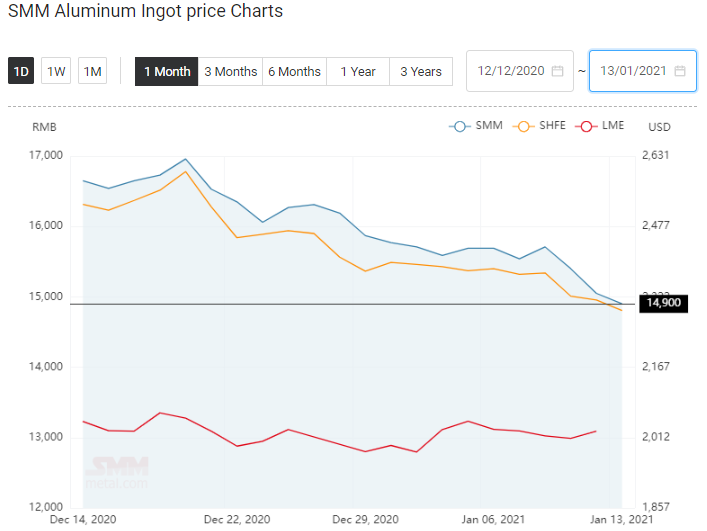Switch to the 1W interval
The image size is (707, 531).
(56, 71)
